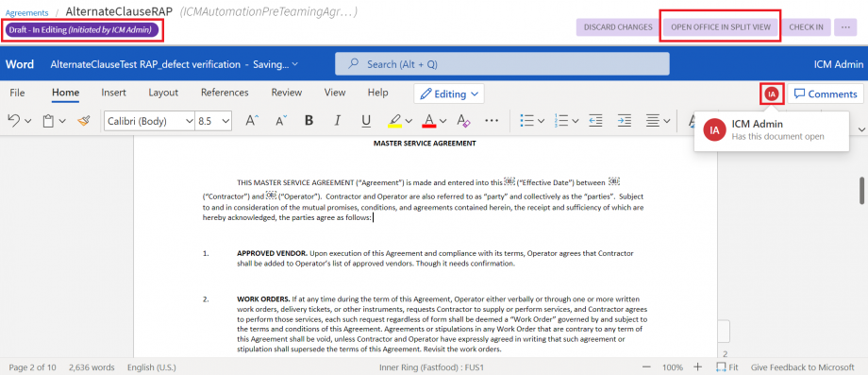Click the ICM Admin card in presence popup
This screenshot has width=868, height=375.
coord(771,130)
